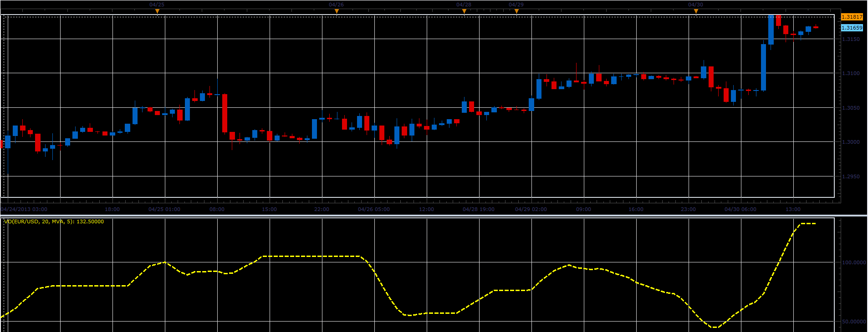868x332 pixels.
Task: Click the 08:00 time axis label
Action: (217, 209)
